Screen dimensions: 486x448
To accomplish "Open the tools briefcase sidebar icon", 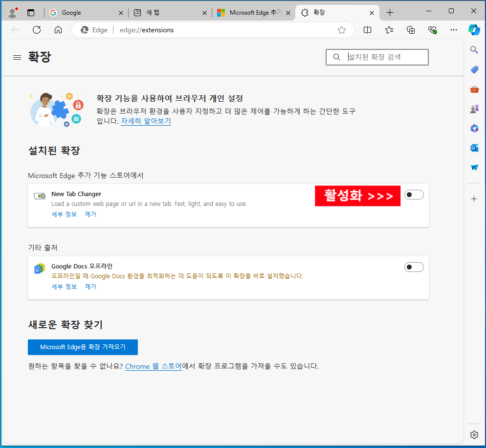I will point(474,90).
